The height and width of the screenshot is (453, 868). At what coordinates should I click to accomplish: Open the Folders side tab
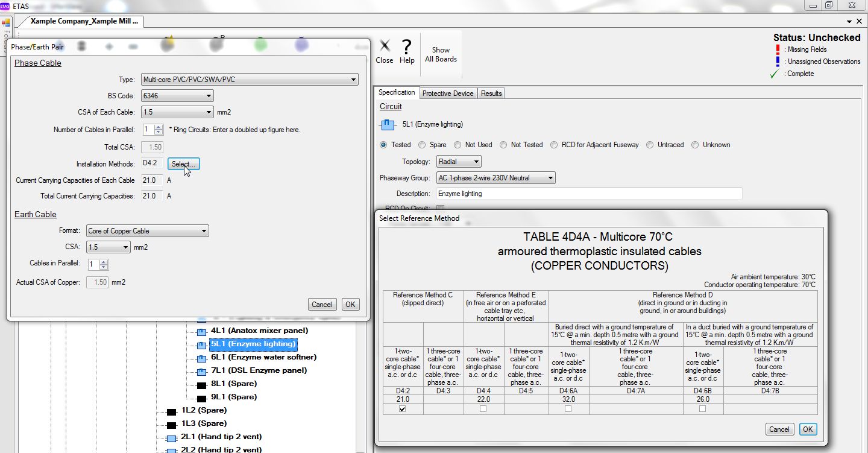[x=5, y=40]
